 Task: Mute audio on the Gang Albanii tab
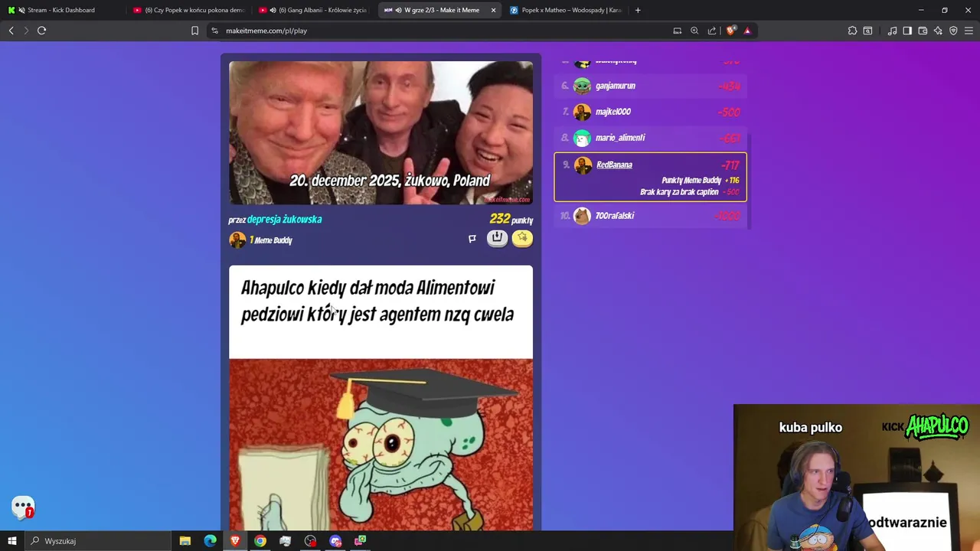(273, 10)
